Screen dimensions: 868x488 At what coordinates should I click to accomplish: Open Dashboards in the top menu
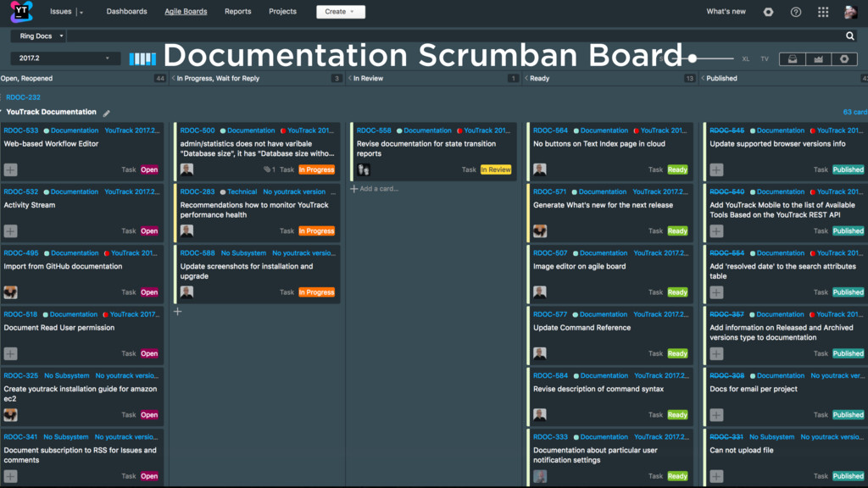[x=127, y=12]
